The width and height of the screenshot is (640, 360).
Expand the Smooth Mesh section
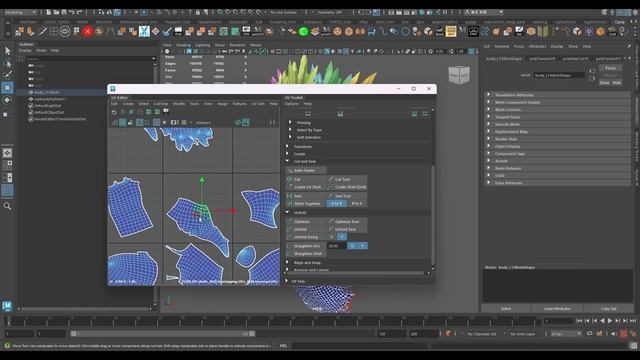click(x=557, y=124)
